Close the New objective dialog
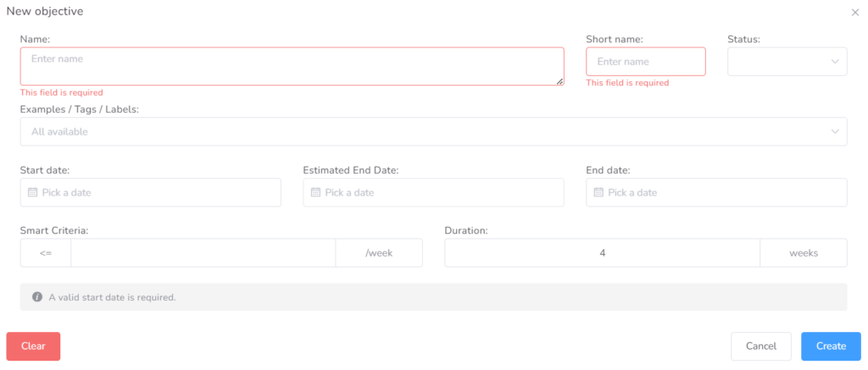 click(x=854, y=12)
